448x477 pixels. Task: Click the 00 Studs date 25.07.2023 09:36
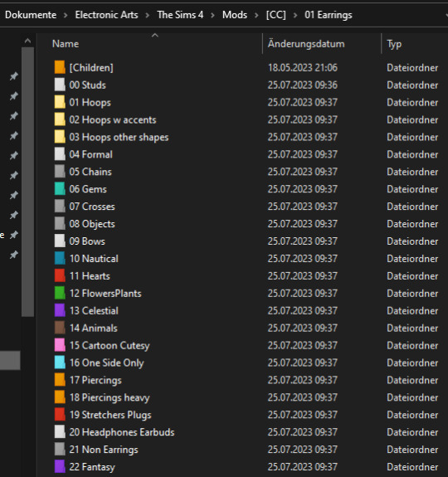[303, 85]
